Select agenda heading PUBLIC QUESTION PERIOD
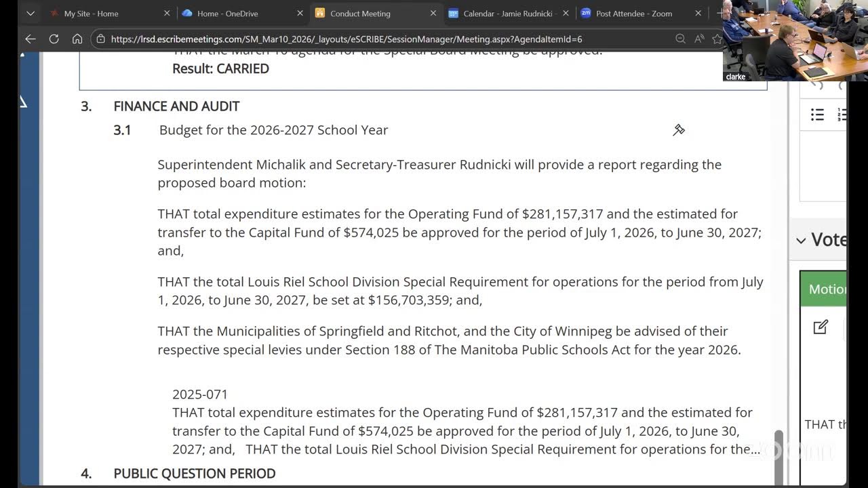The width and height of the screenshot is (868, 488). [195, 474]
